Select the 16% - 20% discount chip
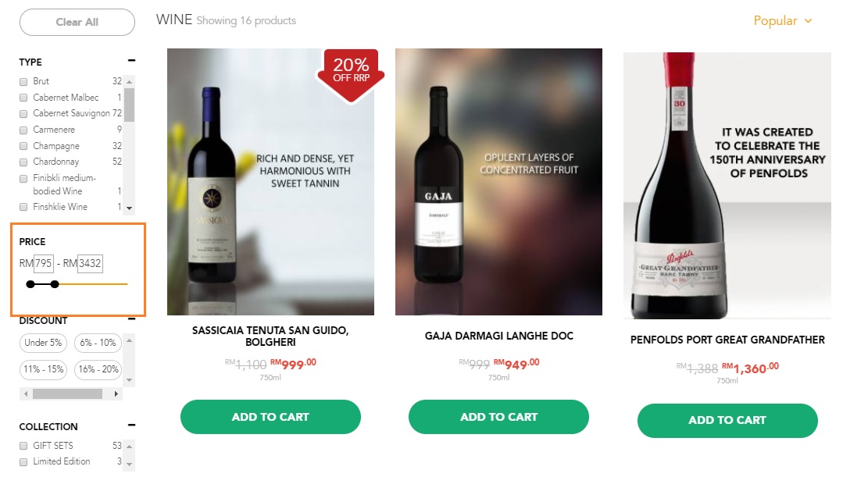 (x=98, y=369)
